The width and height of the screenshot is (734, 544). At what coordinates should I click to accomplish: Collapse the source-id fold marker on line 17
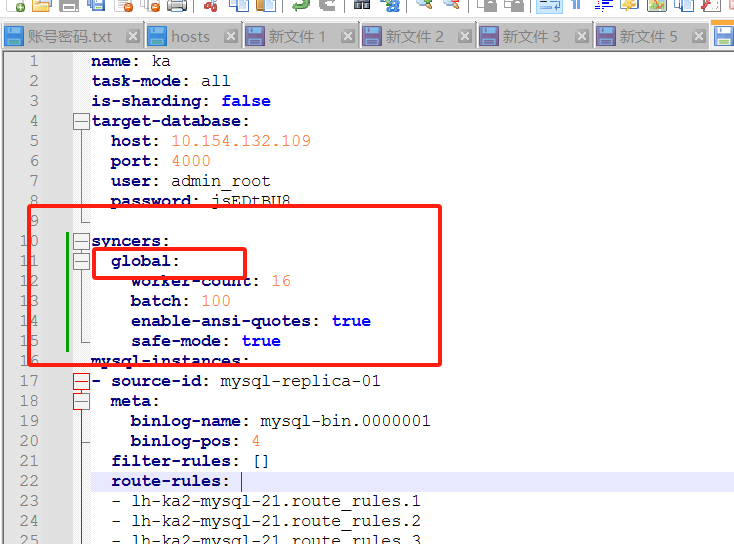(x=81, y=381)
